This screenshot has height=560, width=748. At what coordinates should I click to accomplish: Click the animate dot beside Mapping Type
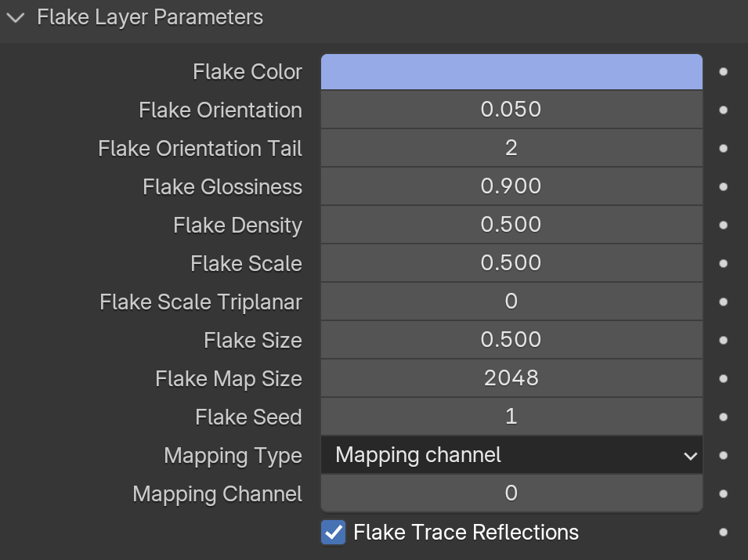[723, 456]
